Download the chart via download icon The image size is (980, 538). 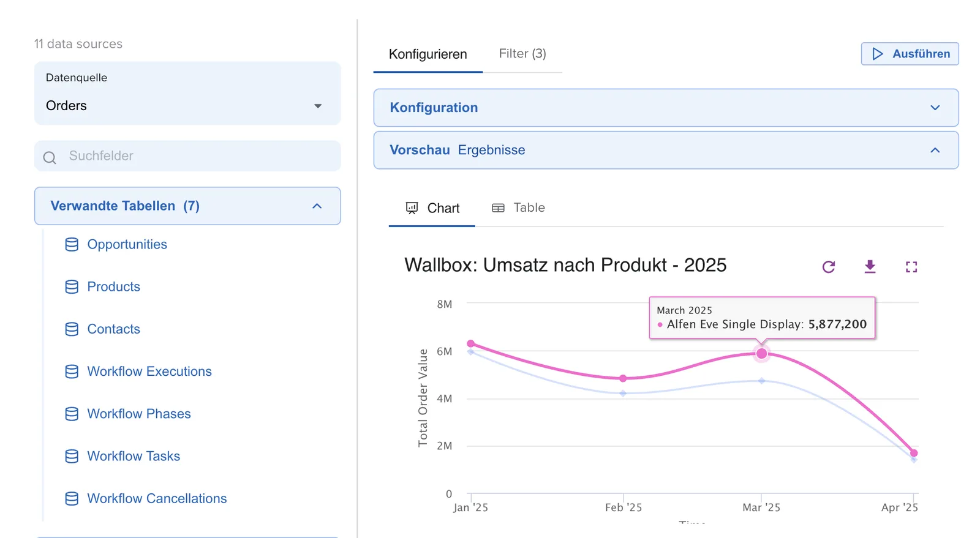pyautogui.click(x=870, y=267)
